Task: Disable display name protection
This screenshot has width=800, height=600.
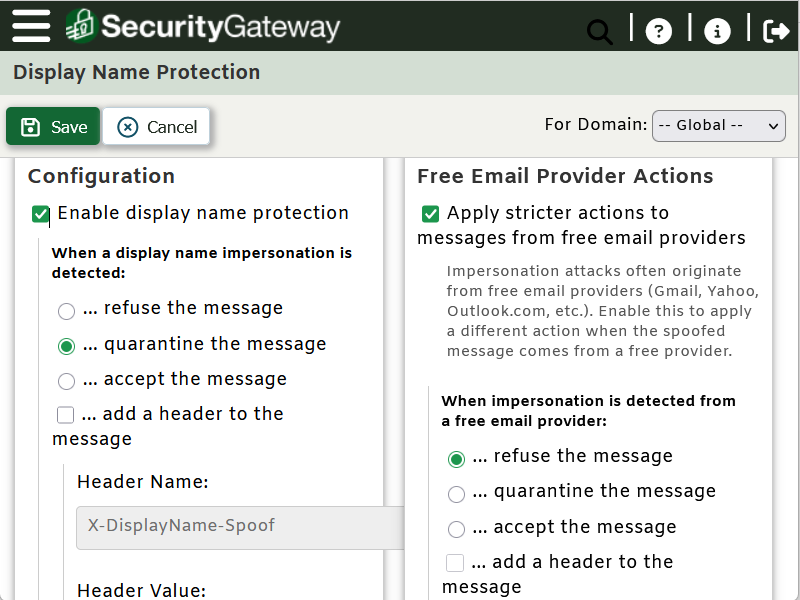Action: pyautogui.click(x=40, y=213)
